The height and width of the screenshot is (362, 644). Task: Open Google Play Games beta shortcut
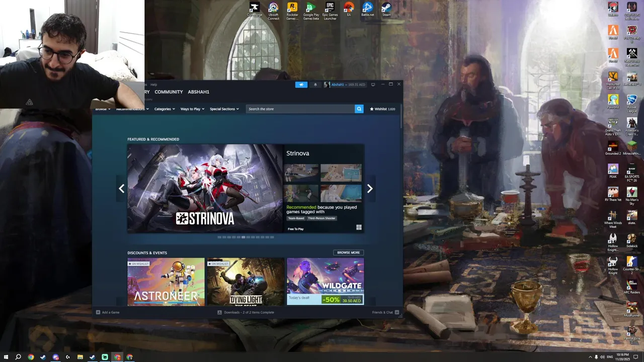pyautogui.click(x=311, y=11)
